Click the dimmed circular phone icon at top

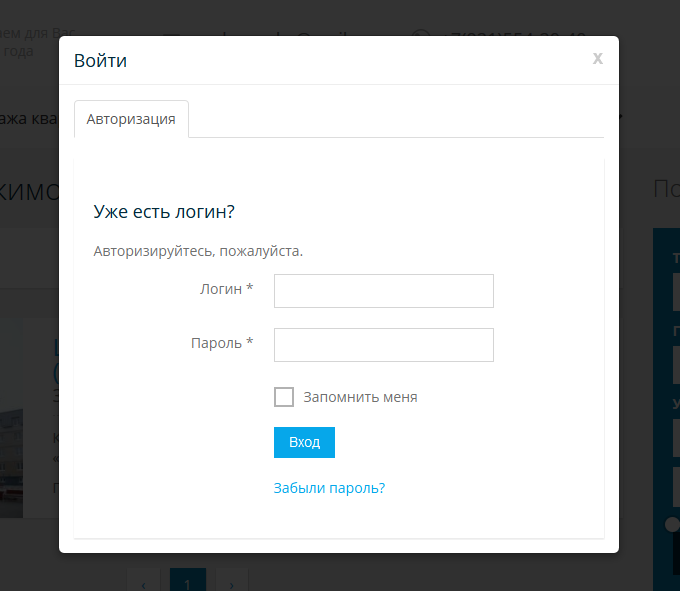click(x=421, y=33)
